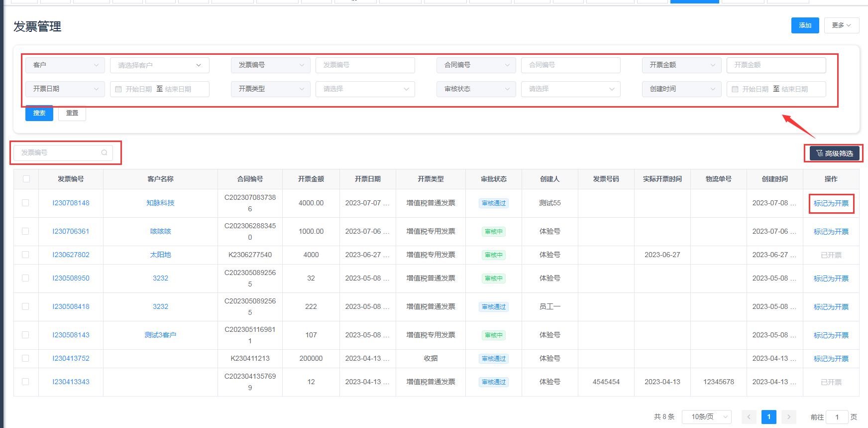
Task: Select page 1 in pagination
Action: [769, 417]
